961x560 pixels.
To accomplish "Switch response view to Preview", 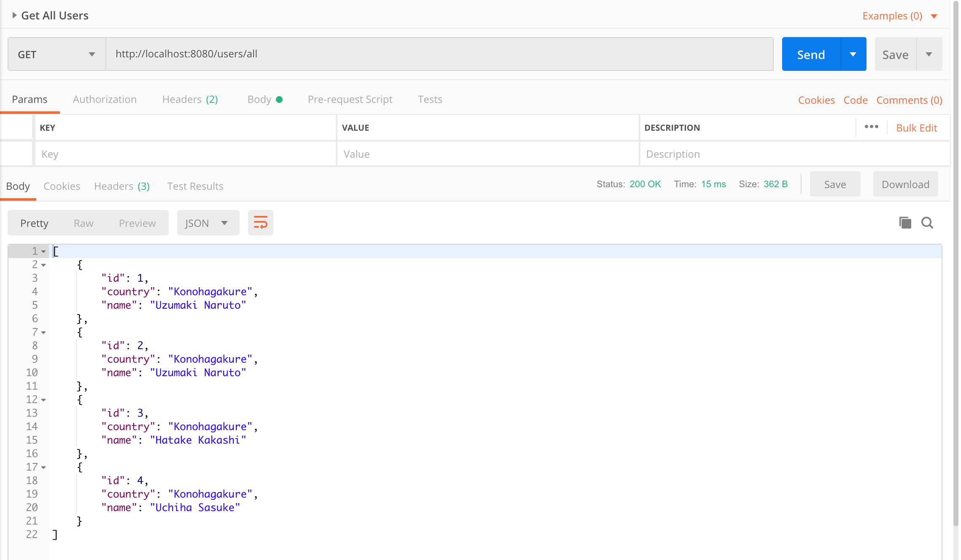I will (137, 223).
